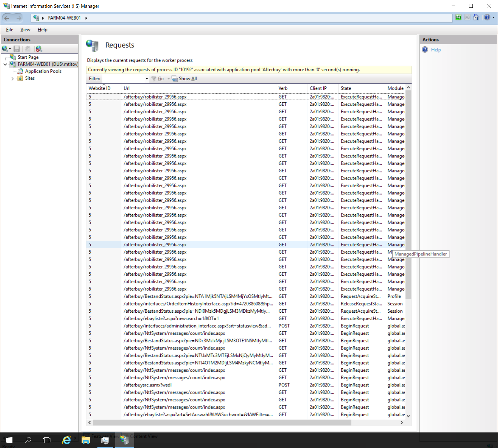Open Application Pools in tree

coord(43,71)
